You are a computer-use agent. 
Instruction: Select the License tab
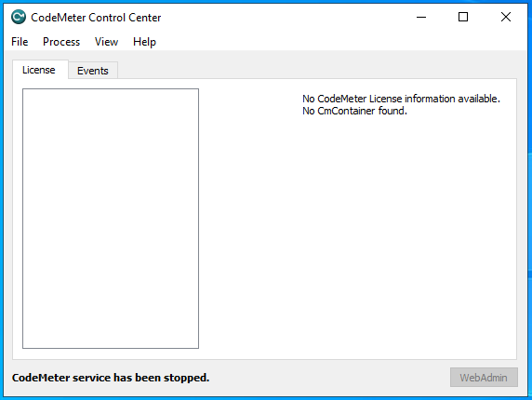click(39, 70)
